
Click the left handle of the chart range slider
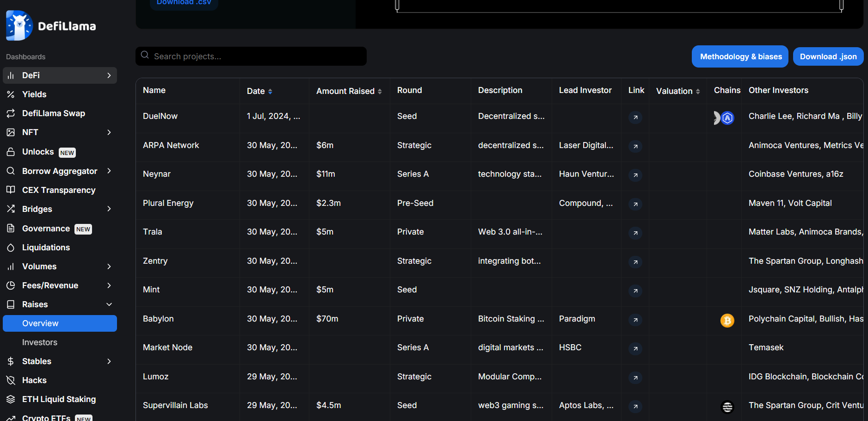(397, 5)
